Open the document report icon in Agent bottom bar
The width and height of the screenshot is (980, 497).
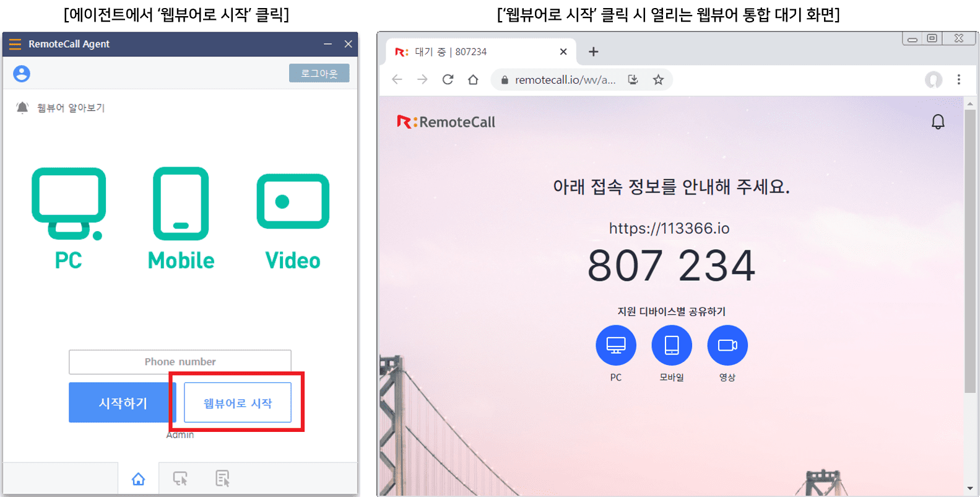coord(222,478)
